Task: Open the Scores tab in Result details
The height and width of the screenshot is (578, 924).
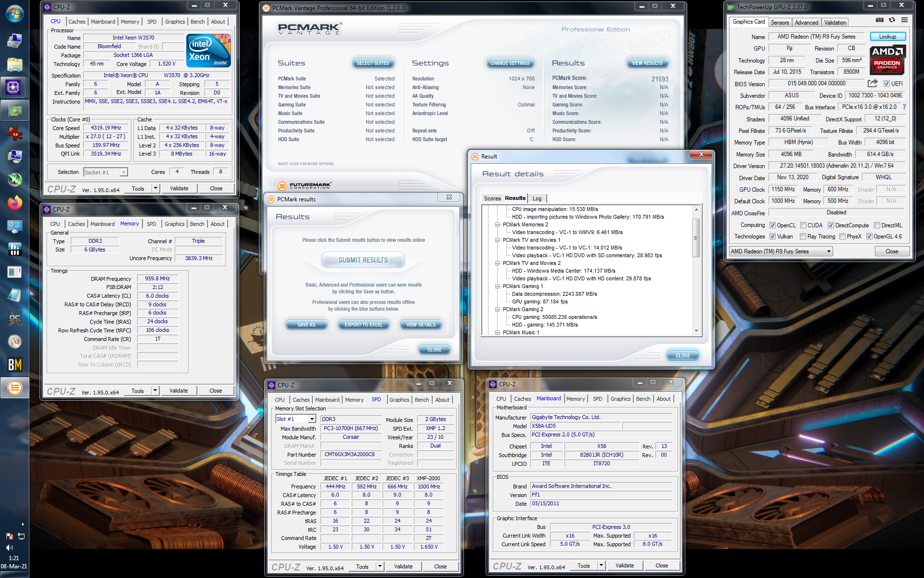Action: coord(492,198)
